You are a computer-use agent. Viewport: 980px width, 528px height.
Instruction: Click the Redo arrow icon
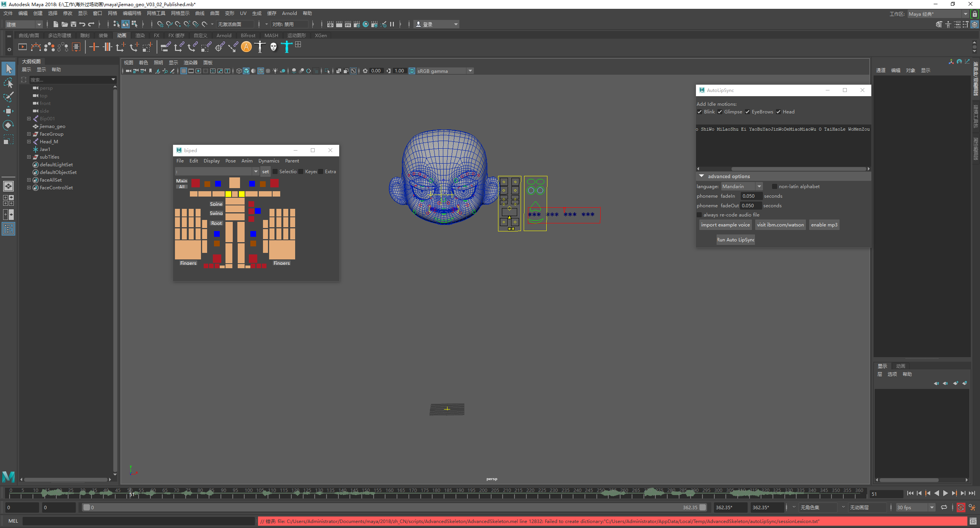tap(91, 24)
